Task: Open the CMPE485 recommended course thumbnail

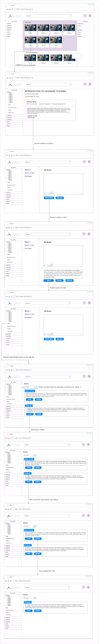Action: click(43, 58)
